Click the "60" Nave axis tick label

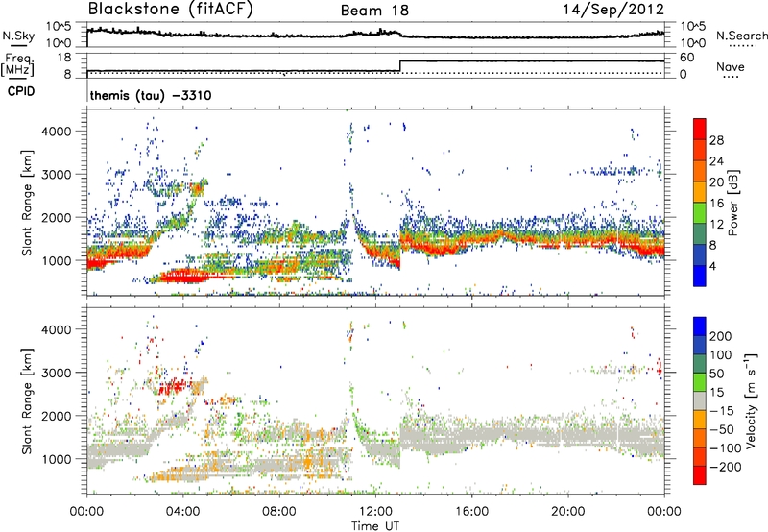click(x=686, y=58)
